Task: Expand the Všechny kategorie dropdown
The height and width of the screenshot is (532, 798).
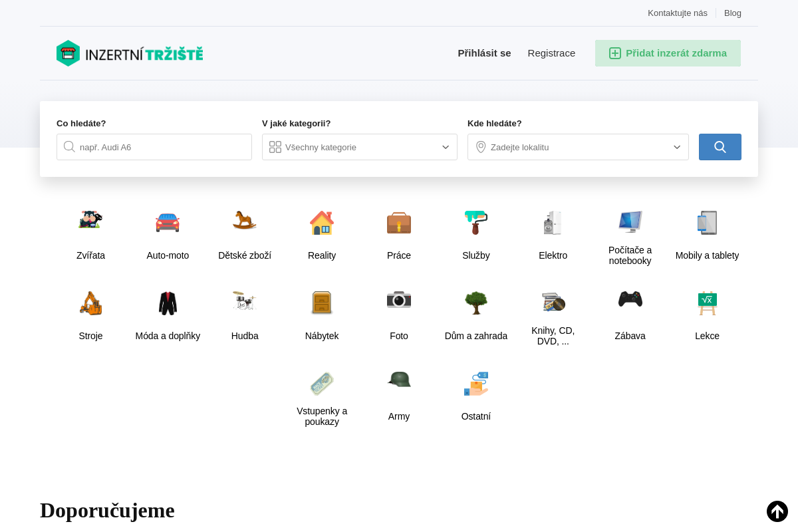Action: [x=360, y=147]
